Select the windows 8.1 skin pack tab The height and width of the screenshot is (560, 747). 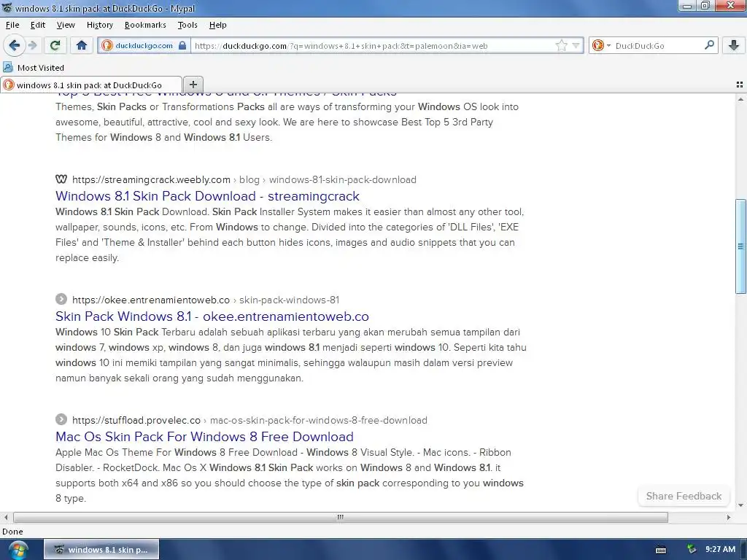(x=91, y=85)
